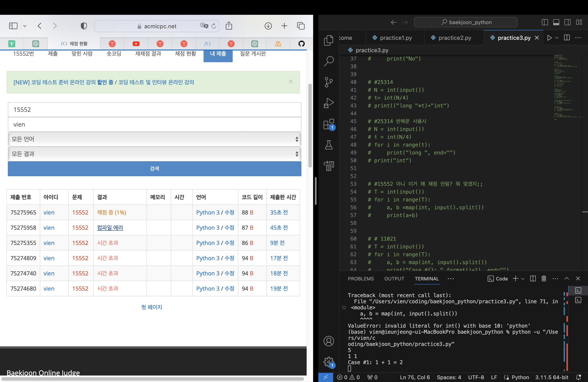Toggle the Safari sidebar button
This screenshot has width=588, height=382.
13,26
